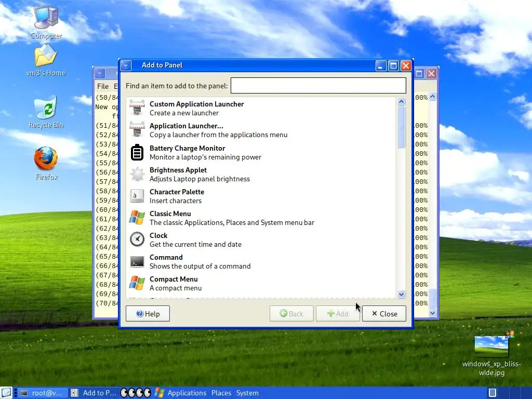Image resolution: width=532 pixels, height=399 pixels.
Task: Select 'Adjusts Laptop panel brightness' text
Action: tap(199, 179)
